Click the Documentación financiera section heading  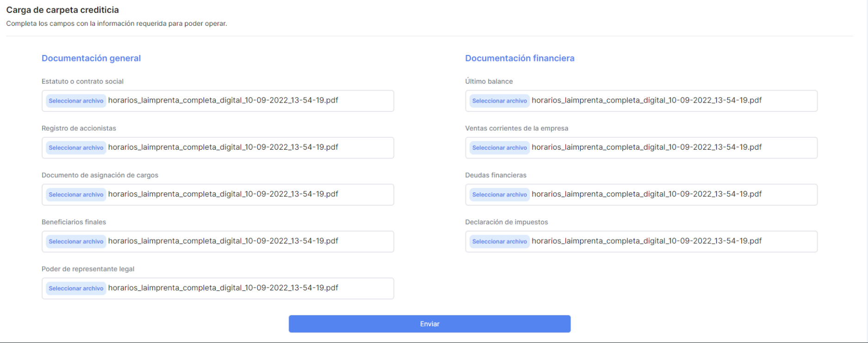click(x=520, y=58)
